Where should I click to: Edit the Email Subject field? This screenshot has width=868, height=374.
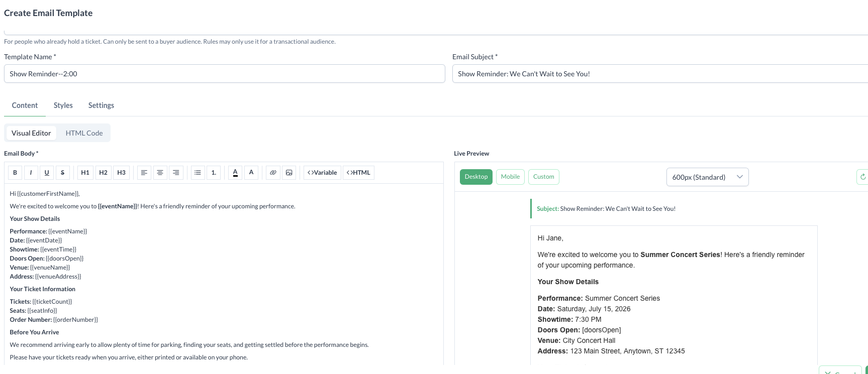point(660,74)
